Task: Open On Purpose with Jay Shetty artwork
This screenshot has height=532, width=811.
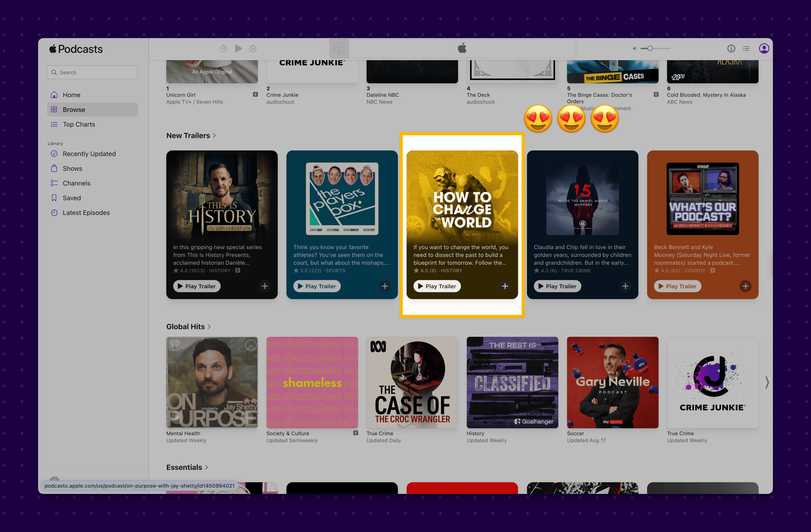Action: click(212, 383)
